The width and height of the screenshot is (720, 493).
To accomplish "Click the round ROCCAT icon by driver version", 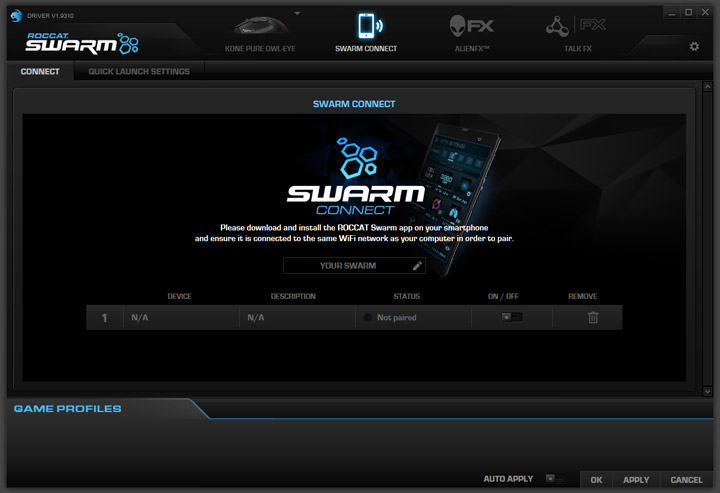I will tap(16, 16).
